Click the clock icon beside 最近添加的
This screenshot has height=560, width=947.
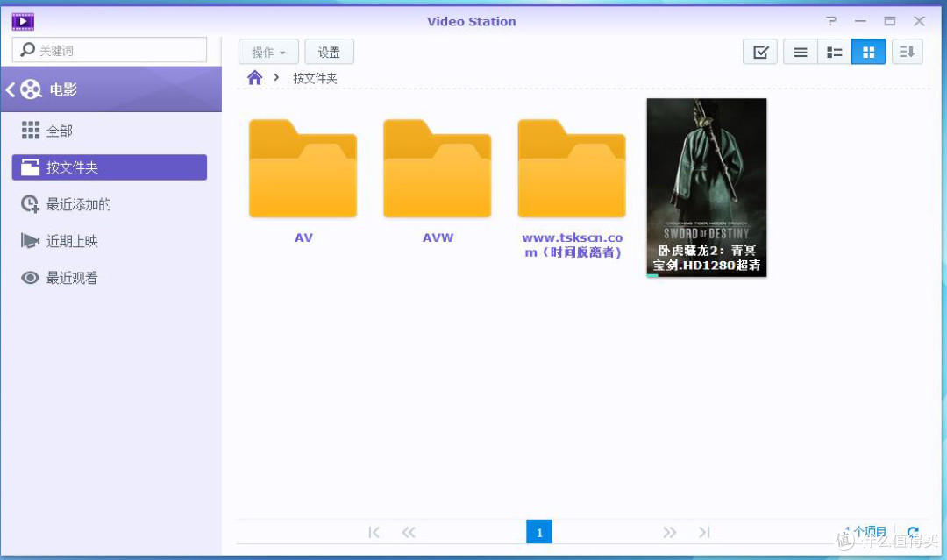(x=30, y=204)
